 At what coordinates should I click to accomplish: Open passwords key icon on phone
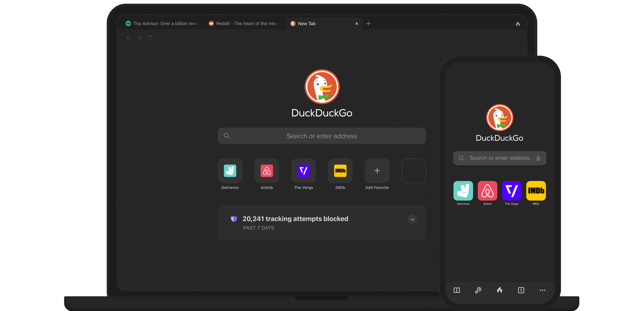click(478, 290)
